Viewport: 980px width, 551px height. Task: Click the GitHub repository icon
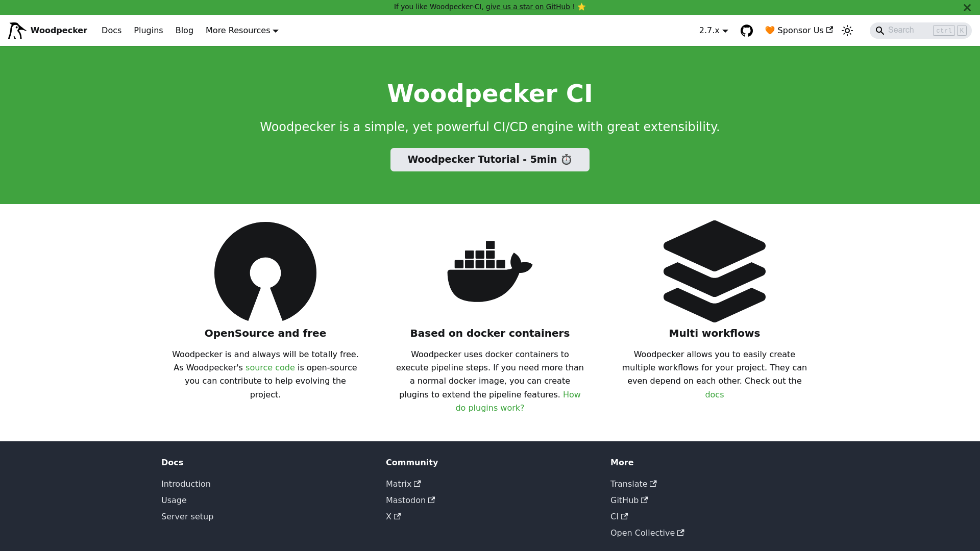746,30
